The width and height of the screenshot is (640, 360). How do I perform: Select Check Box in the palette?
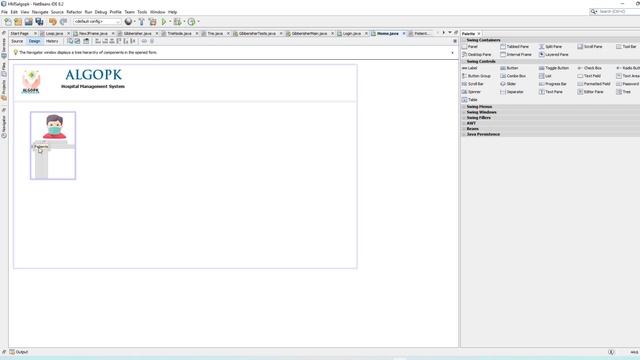pyautogui.click(x=589, y=68)
